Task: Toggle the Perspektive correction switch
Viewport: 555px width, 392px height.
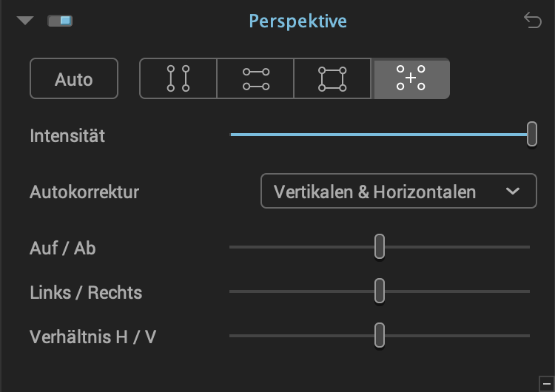Action: point(60,21)
